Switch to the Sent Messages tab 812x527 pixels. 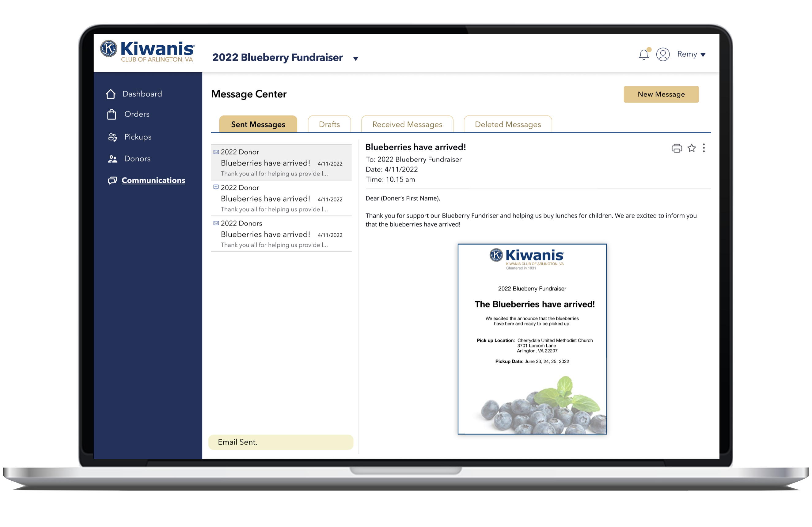click(x=258, y=124)
